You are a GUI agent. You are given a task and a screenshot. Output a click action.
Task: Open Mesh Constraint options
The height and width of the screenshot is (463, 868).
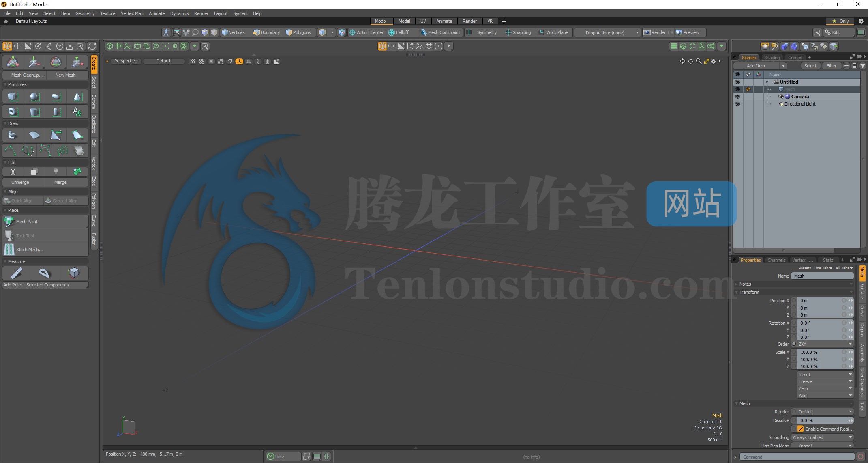click(440, 32)
